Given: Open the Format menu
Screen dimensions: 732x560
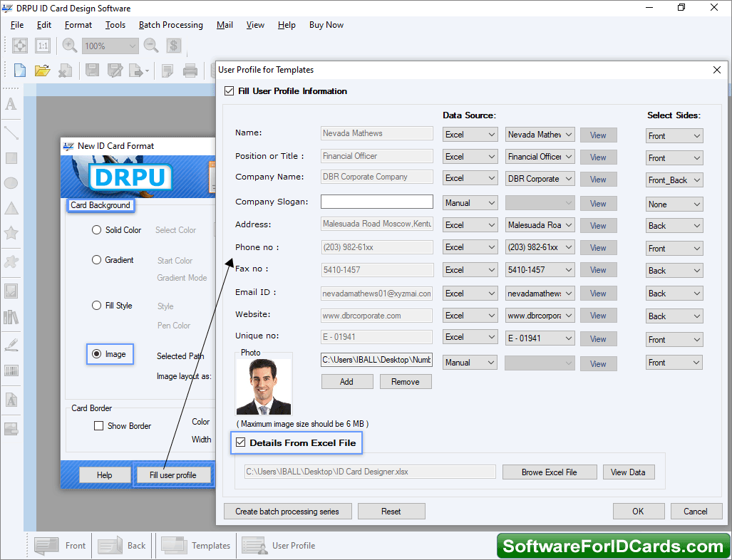Looking at the screenshot, I should tap(78, 25).
